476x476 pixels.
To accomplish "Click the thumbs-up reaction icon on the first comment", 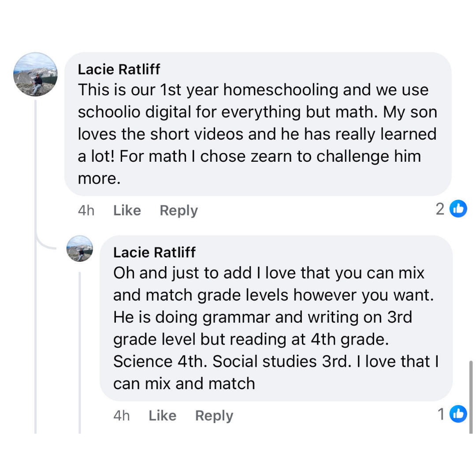I will click(458, 209).
